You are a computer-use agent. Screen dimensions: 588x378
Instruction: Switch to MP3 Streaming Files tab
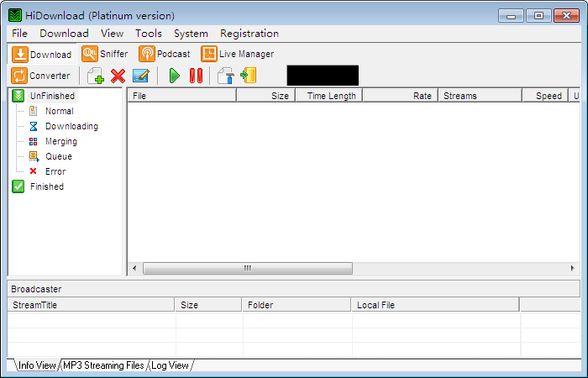tap(103, 365)
